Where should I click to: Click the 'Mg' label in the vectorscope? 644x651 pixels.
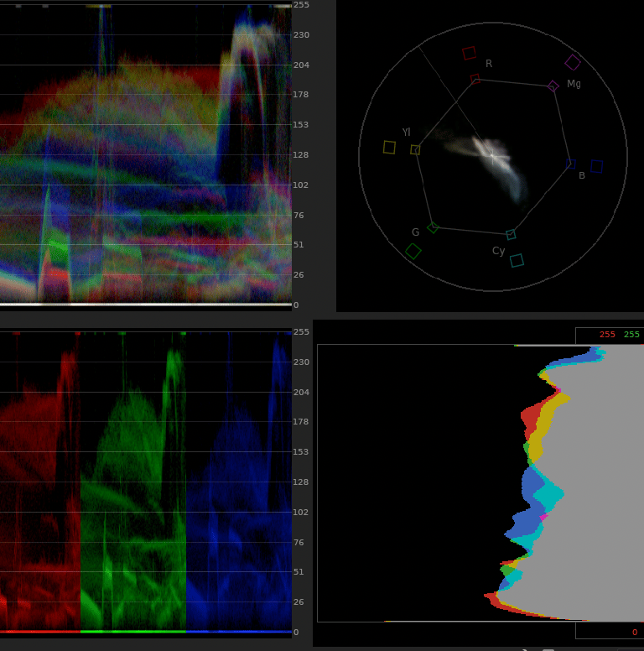[574, 84]
